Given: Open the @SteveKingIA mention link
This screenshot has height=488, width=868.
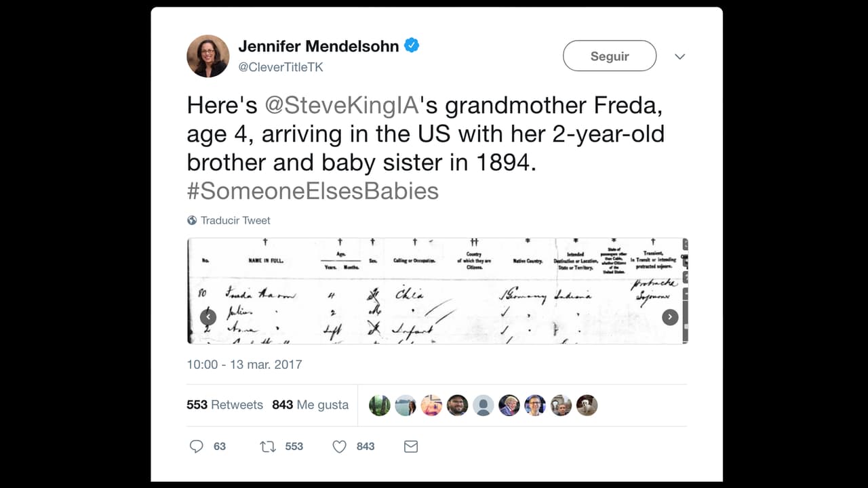Looking at the screenshot, I should pyautogui.click(x=342, y=105).
